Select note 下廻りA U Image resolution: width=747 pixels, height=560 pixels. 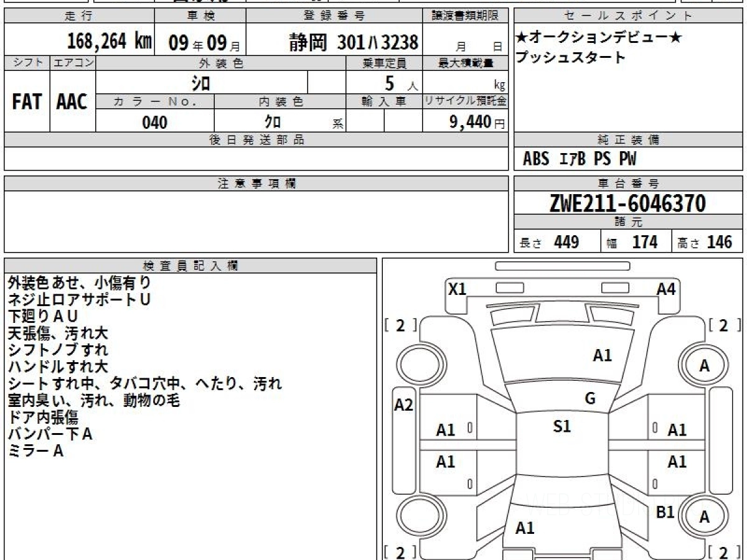point(43,317)
